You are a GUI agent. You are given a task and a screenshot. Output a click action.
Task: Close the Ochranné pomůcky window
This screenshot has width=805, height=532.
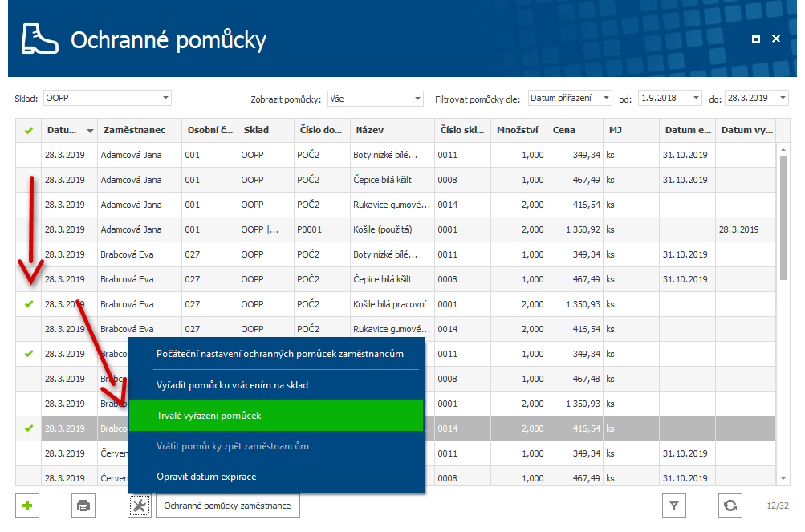[776, 39]
